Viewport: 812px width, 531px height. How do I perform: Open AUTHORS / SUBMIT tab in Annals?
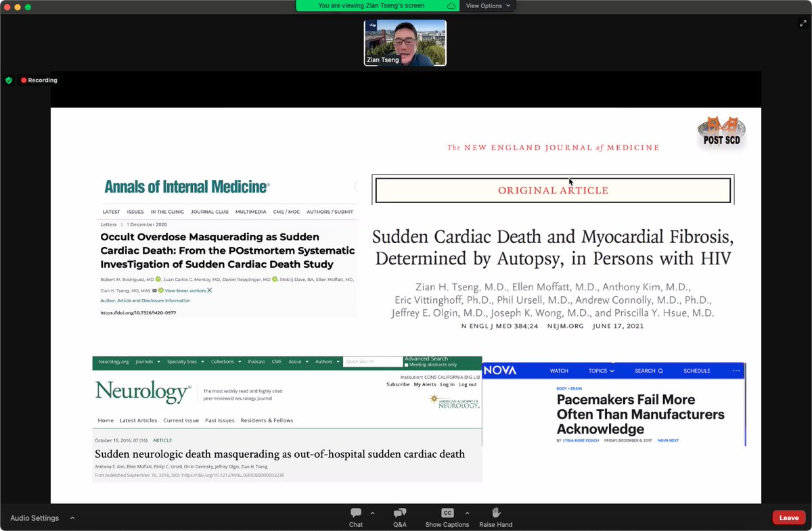(x=330, y=212)
